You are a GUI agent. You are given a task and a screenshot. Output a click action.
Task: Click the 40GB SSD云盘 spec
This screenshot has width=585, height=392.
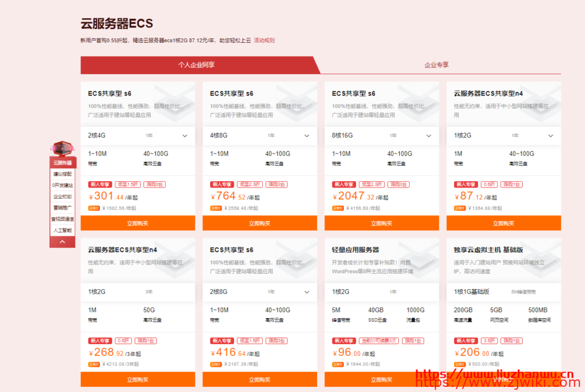(377, 314)
